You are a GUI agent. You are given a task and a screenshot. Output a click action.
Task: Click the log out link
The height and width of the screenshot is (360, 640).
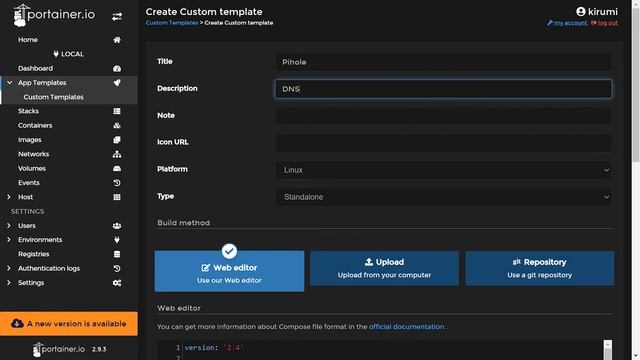click(604, 23)
